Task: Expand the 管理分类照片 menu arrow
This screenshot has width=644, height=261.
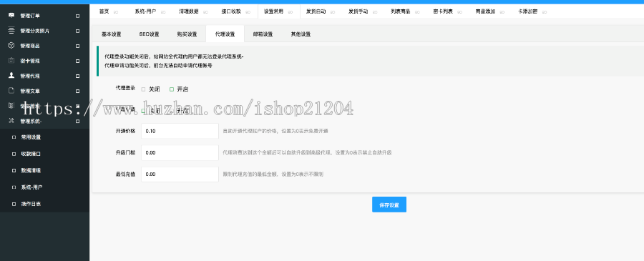Action: click(x=77, y=31)
